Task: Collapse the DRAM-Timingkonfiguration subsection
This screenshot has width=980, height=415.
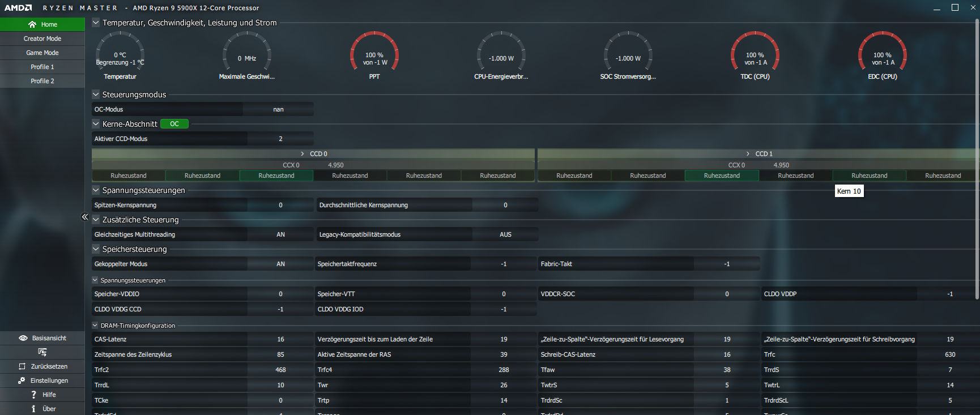Action: 95,326
